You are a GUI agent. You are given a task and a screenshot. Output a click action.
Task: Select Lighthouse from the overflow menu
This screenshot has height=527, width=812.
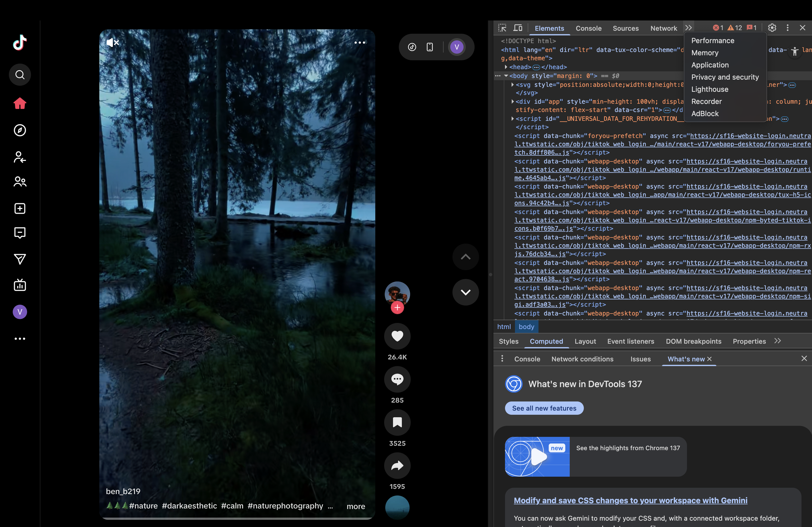pos(710,89)
